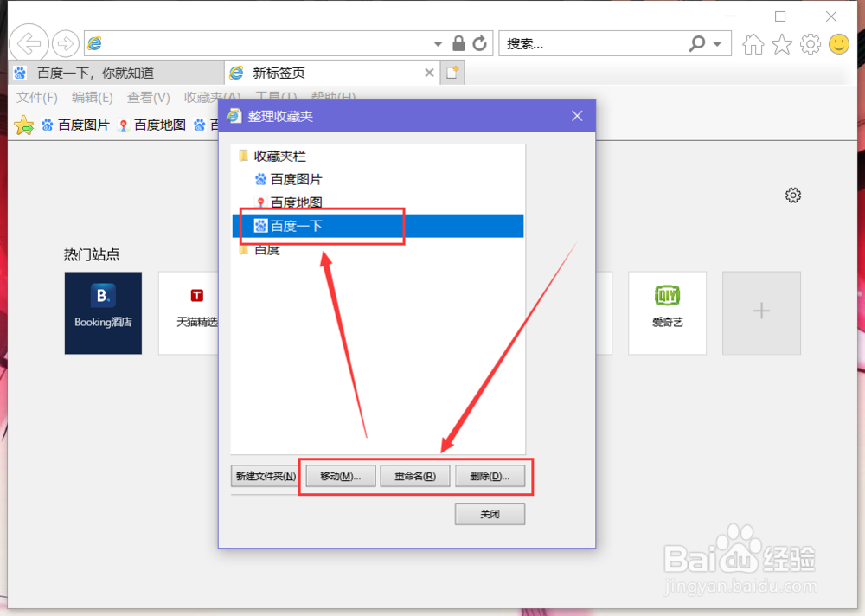Select the highlighted 百度一下 favorite
The width and height of the screenshot is (865, 616).
(x=378, y=226)
